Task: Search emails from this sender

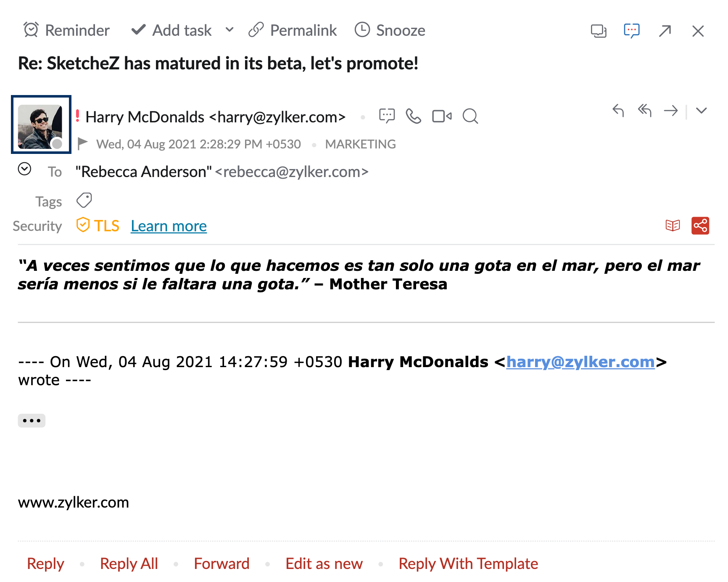Action: [470, 116]
